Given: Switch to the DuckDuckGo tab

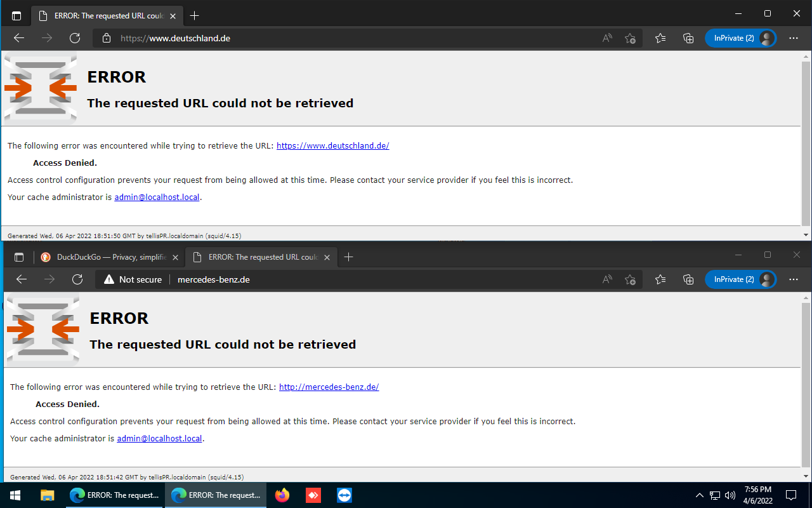Looking at the screenshot, I should (105, 257).
